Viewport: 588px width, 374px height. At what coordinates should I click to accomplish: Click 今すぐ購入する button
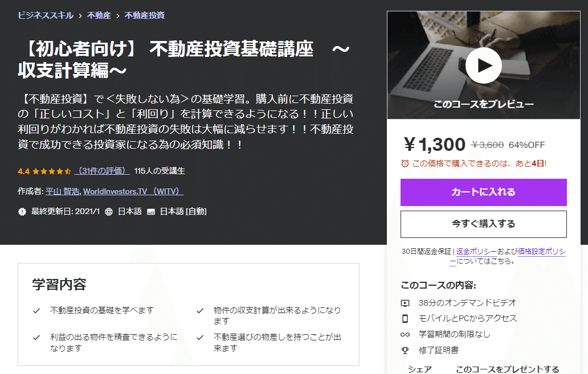point(483,224)
